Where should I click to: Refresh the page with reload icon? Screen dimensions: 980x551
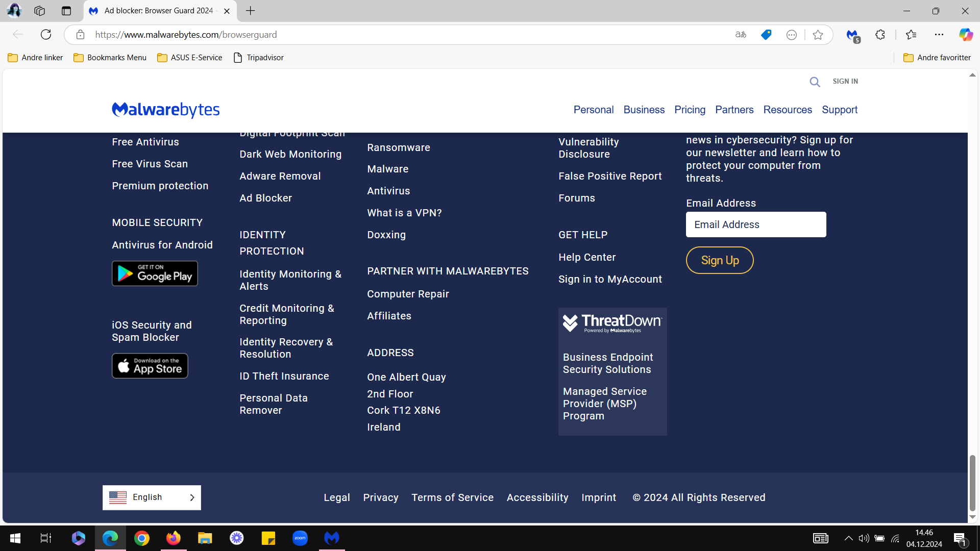point(46,35)
